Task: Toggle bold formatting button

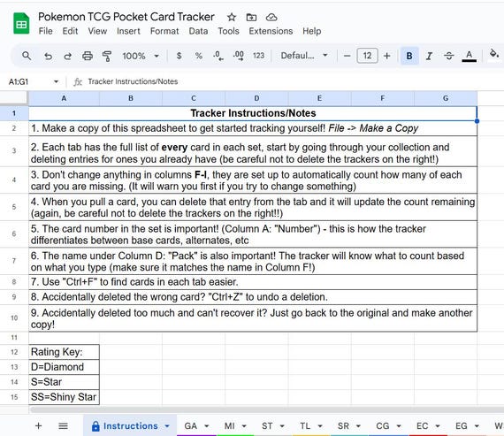Action: click(409, 56)
